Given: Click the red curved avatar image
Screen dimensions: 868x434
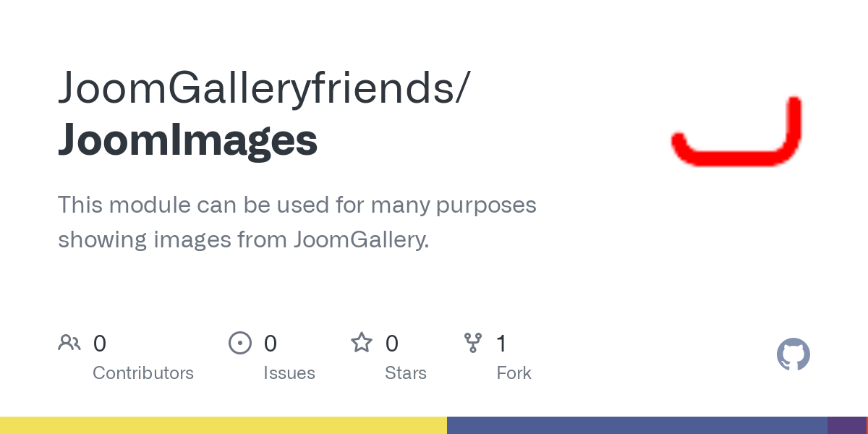Looking at the screenshot, I should (x=737, y=132).
